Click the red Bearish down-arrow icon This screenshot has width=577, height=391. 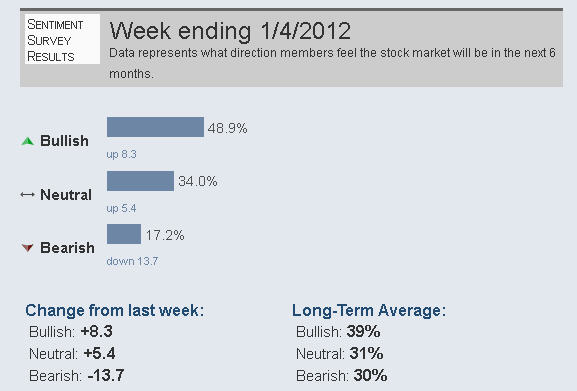[x=28, y=248]
